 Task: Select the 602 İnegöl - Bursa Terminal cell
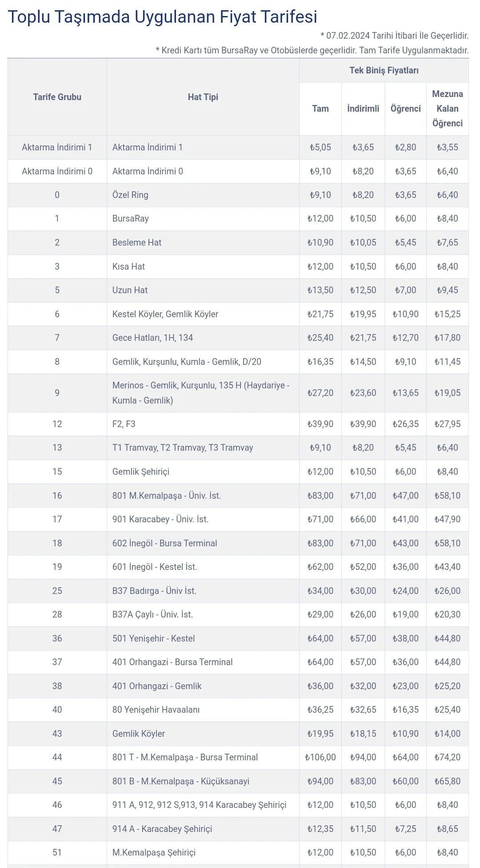tap(164, 543)
